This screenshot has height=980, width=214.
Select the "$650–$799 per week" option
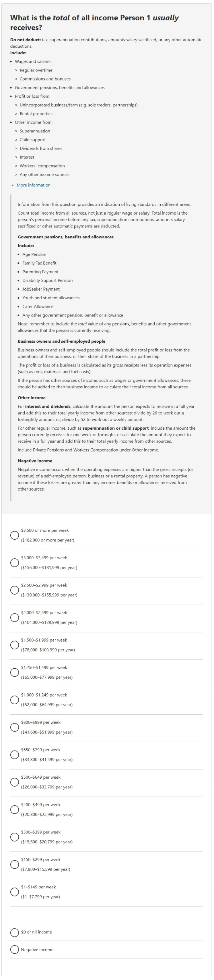point(14,755)
